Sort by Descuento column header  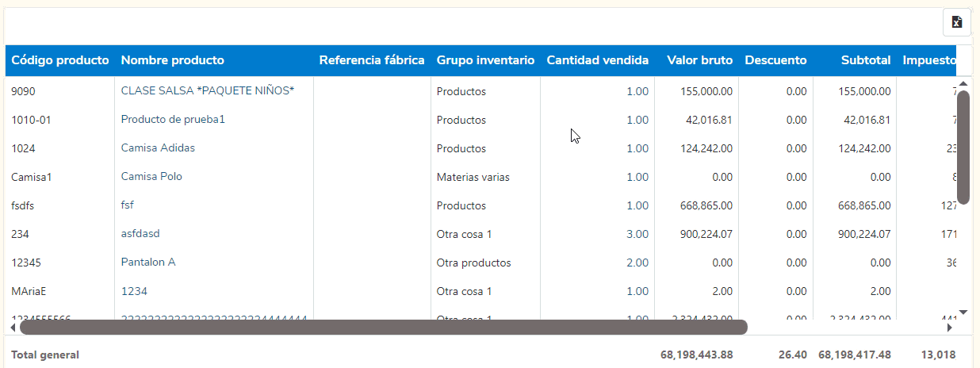pyautogui.click(x=776, y=60)
